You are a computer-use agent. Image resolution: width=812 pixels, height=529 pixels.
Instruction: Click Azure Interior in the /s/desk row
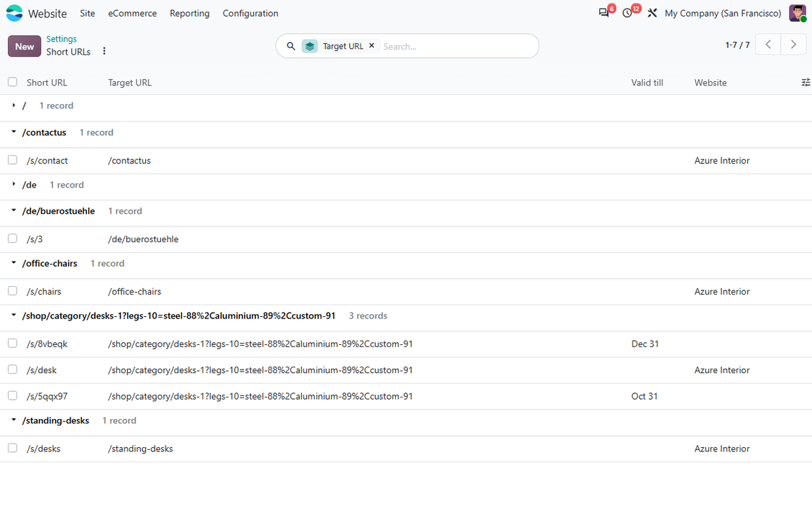pyautogui.click(x=722, y=370)
